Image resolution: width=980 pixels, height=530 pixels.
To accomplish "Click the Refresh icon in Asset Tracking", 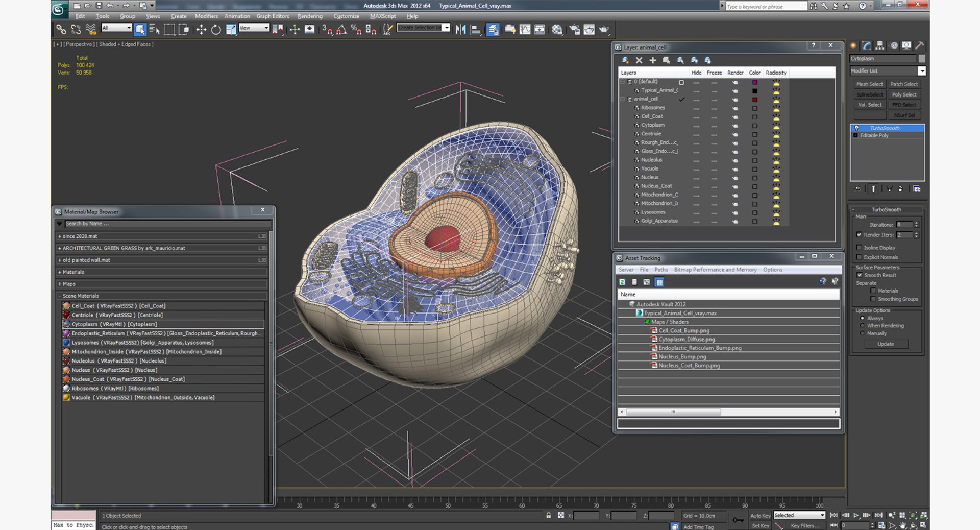I will point(622,282).
